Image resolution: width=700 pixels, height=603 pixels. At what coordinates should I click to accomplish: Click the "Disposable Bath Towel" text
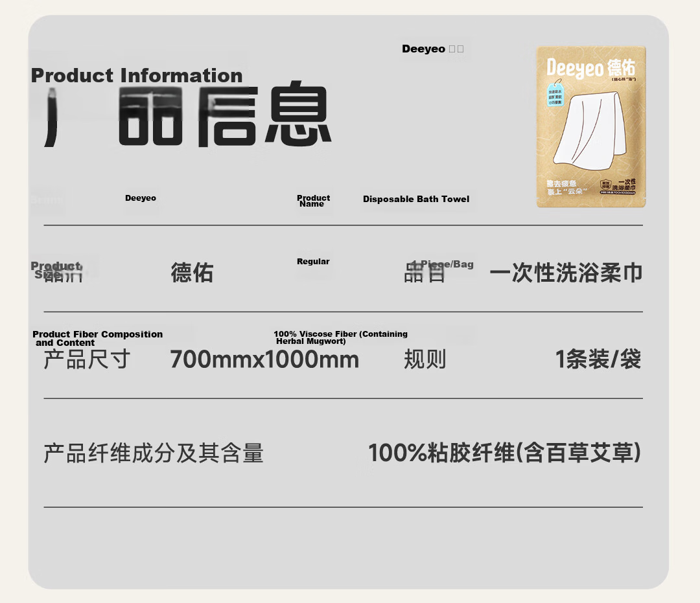(x=416, y=199)
